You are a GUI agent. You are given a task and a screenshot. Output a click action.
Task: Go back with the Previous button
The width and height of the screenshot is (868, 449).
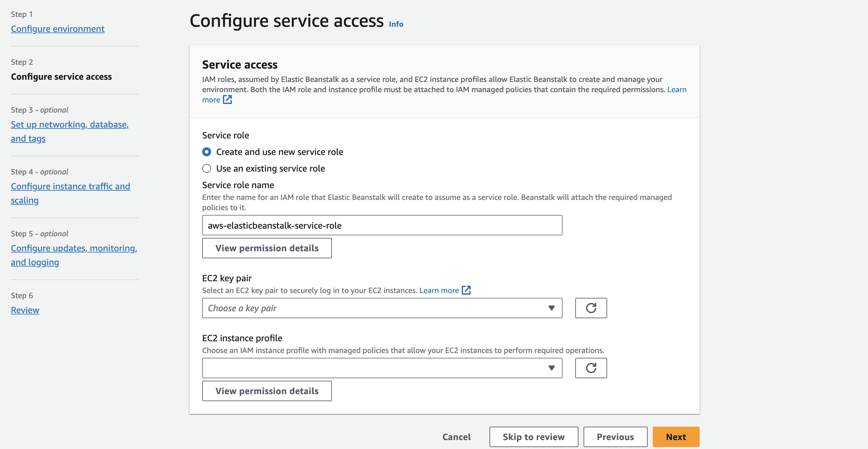[x=615, y=437]
